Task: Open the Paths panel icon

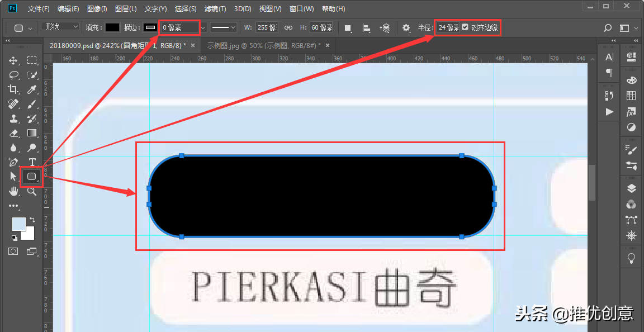Action: 631,220
